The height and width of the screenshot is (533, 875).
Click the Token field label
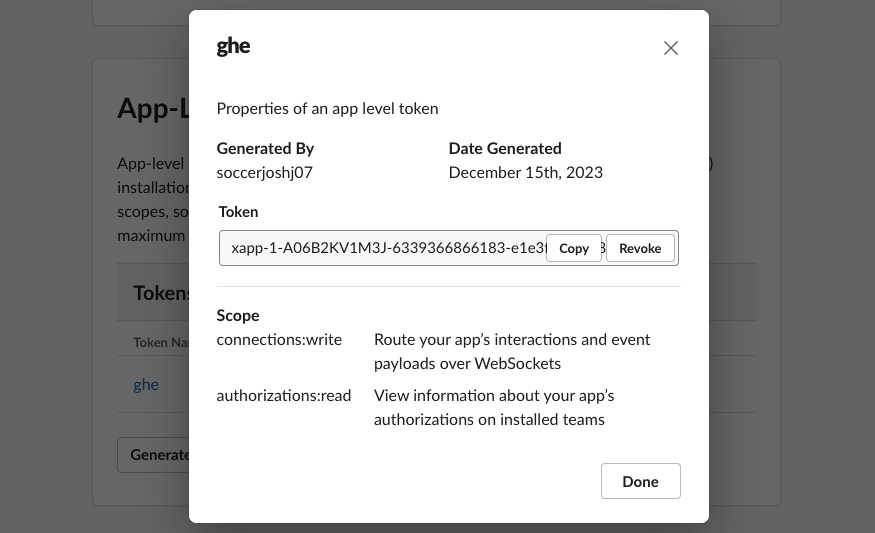coord(238,212)
